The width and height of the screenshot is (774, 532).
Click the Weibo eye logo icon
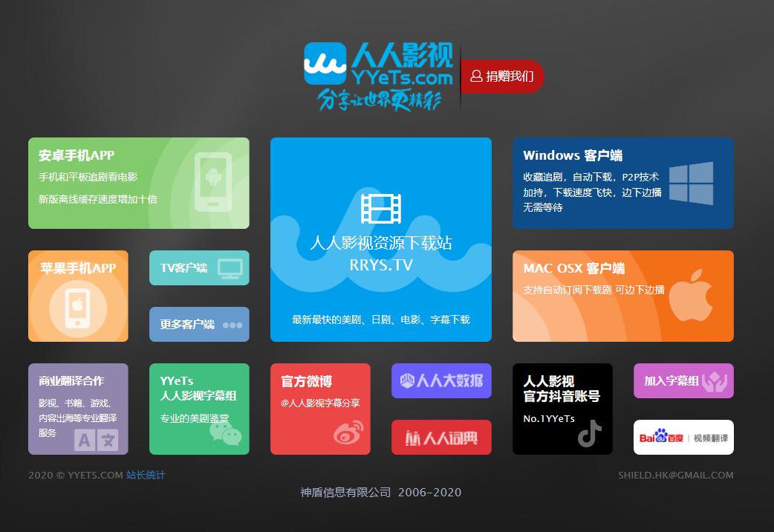click(348, 432)
